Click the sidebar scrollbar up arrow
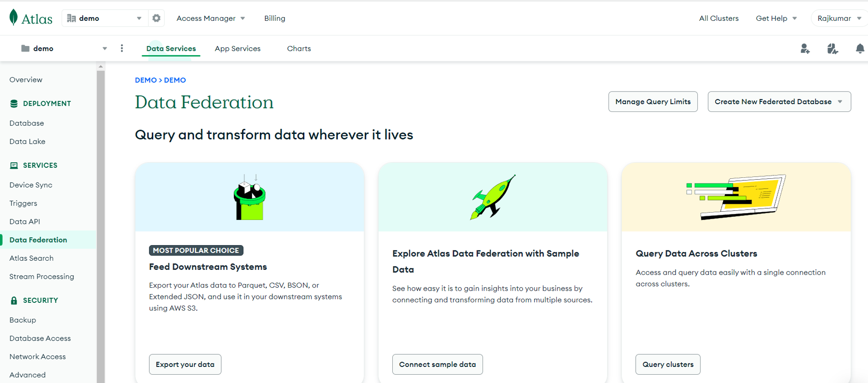The image size is (868, 383). point(101,66)
